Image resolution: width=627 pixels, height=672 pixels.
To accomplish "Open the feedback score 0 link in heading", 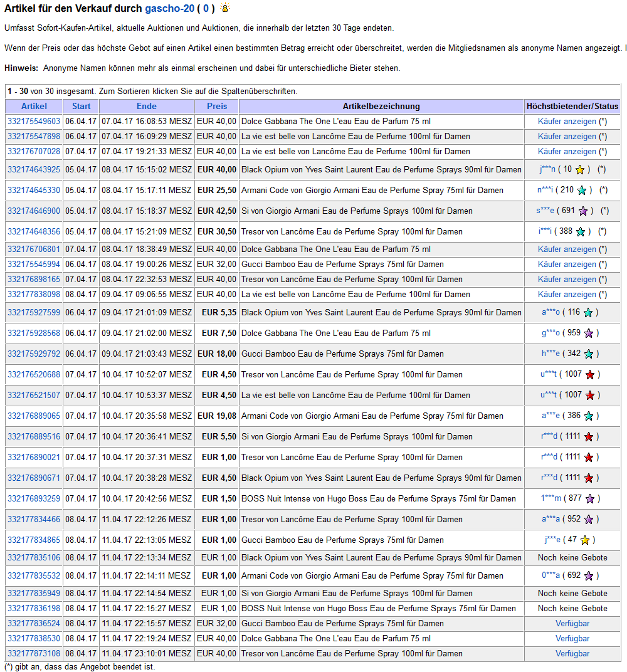I will [206, 8].
